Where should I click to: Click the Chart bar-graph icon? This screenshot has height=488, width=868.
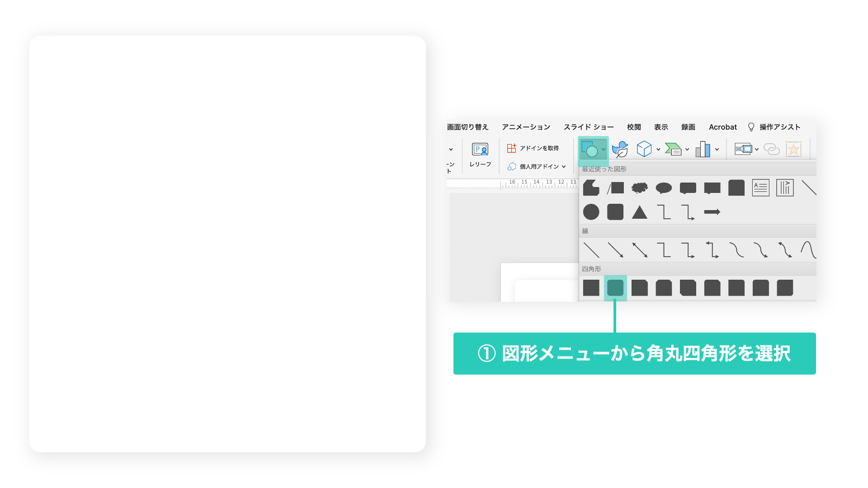click(703, 149)
